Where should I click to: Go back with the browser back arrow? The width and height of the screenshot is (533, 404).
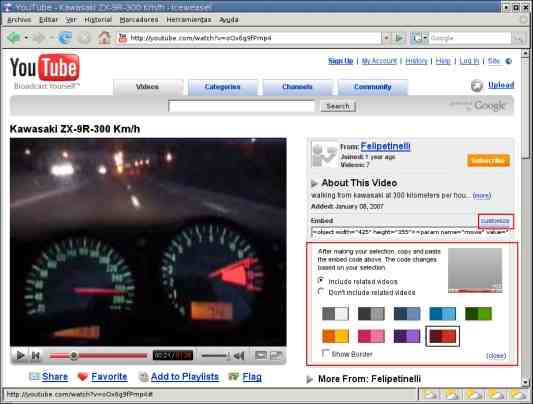pyautogui.click(x=14, y=38)
